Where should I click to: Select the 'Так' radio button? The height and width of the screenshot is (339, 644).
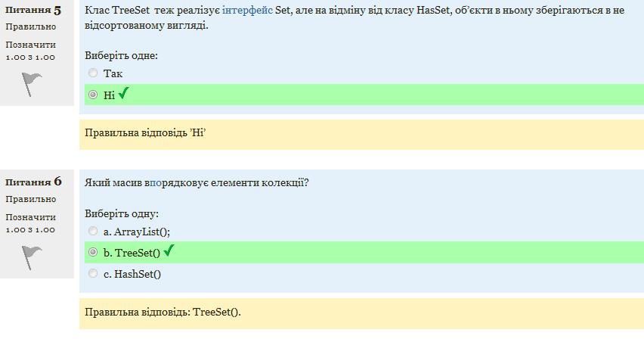click(x=93, y=73)
